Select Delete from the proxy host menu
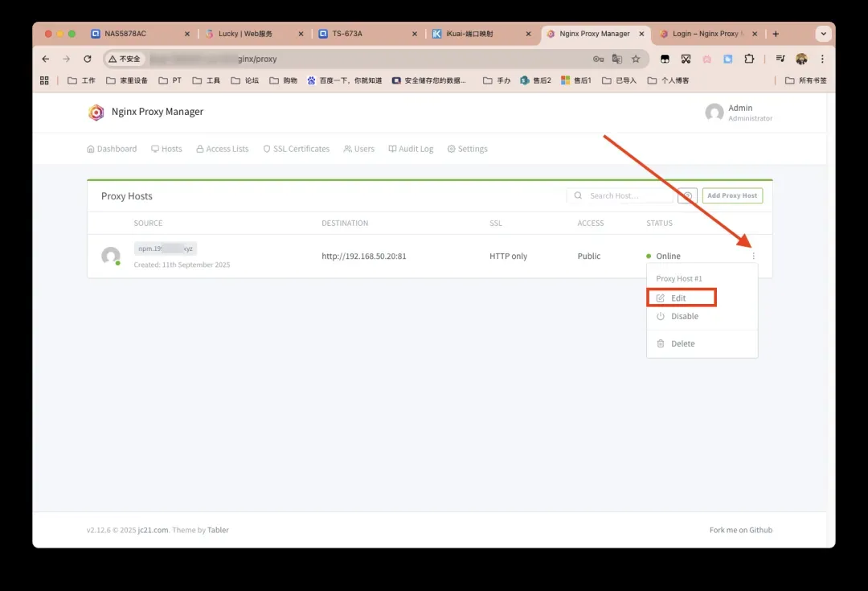Image resolution: width=868 pixels, height=591 pixels. pos(682,343)
